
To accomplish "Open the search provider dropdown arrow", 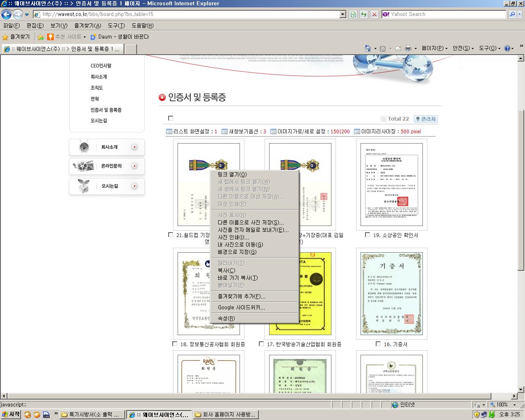I will (x=520, y=14).
